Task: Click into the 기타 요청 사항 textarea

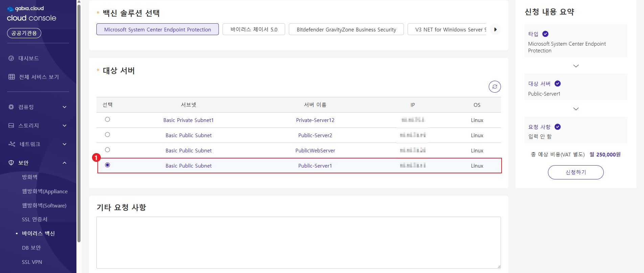Action: (x=299, y=243)
